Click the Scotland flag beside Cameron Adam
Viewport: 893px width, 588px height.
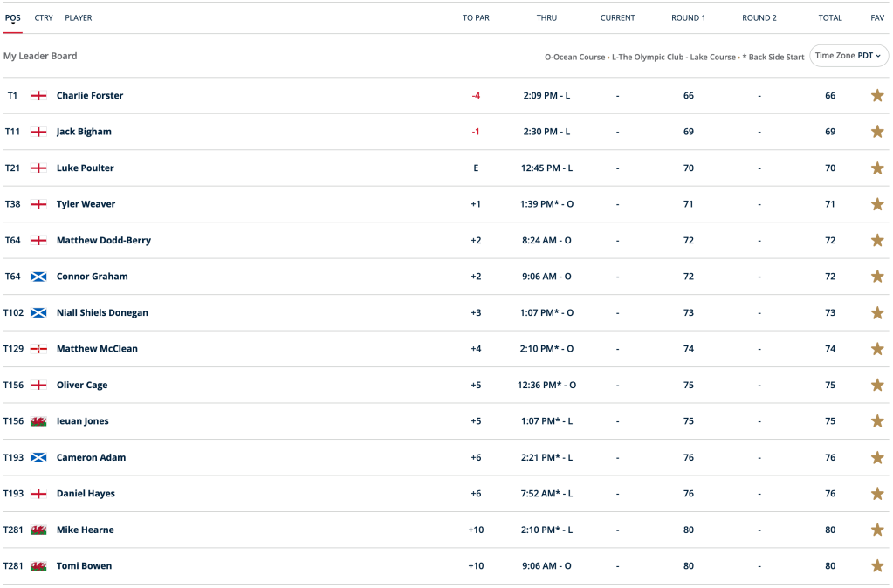38,457
